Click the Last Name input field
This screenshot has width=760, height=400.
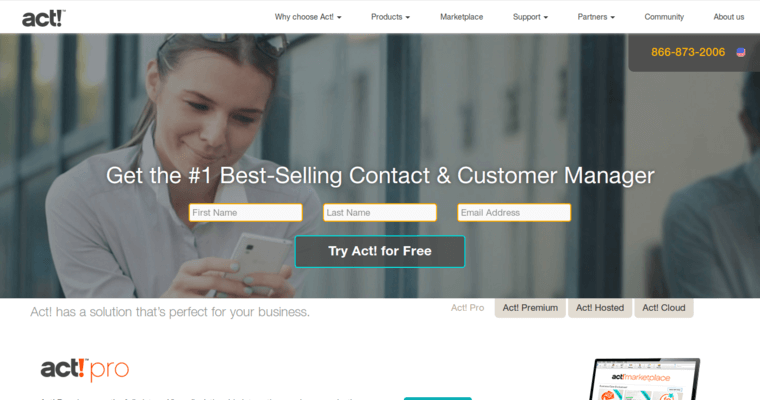(x=380, y=212)
